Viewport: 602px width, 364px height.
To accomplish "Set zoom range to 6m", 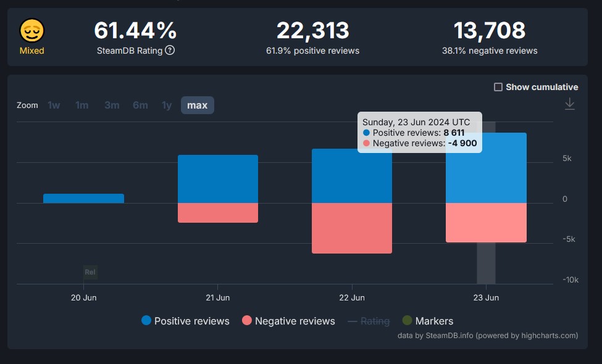I will tap(140, 105).
